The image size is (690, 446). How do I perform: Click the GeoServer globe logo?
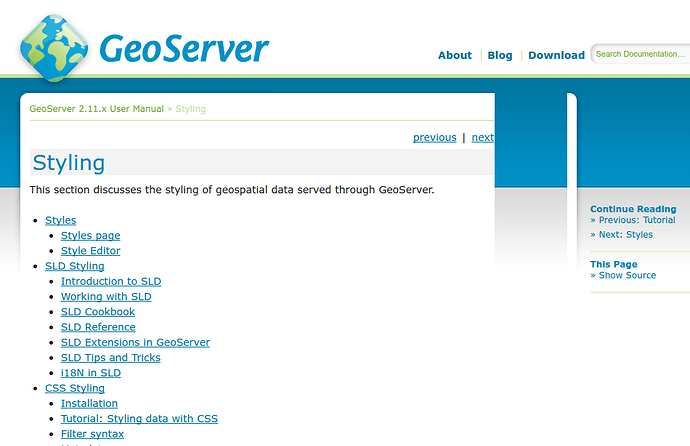[x=53, y=48]
